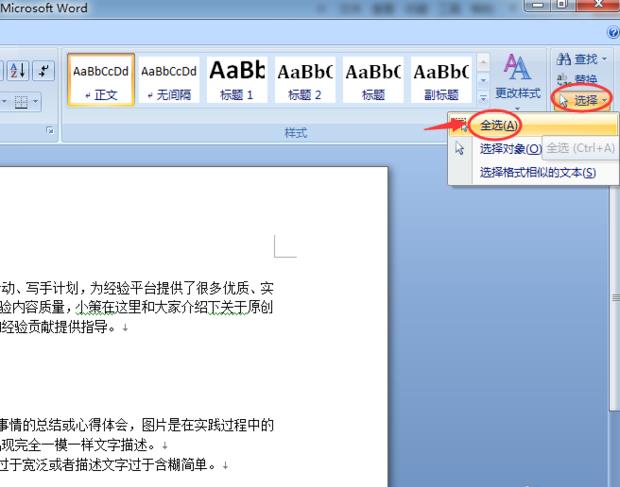Viewport: 620px width, 487px height.
Task: Choose Select All (全选) menu item
Action: tap(499, 125)
